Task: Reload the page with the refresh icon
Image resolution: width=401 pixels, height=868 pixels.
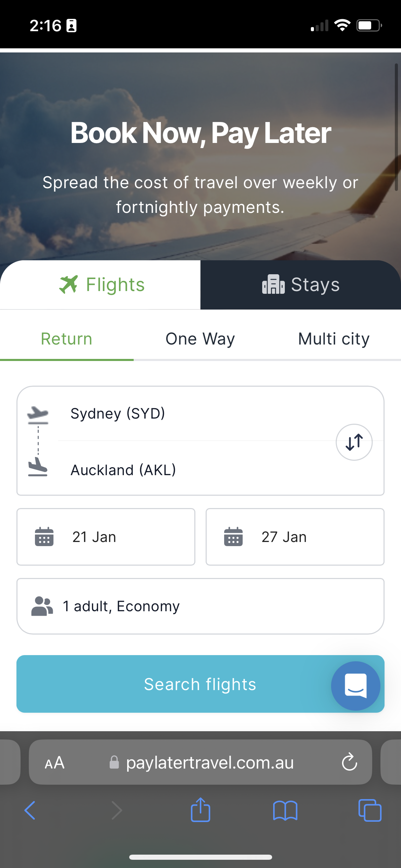Action: pos(350,762)
